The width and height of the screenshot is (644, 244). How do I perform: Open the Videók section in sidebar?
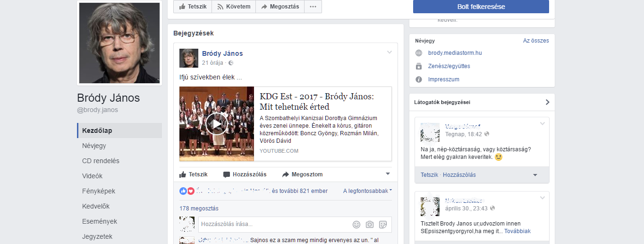[92, 176]
